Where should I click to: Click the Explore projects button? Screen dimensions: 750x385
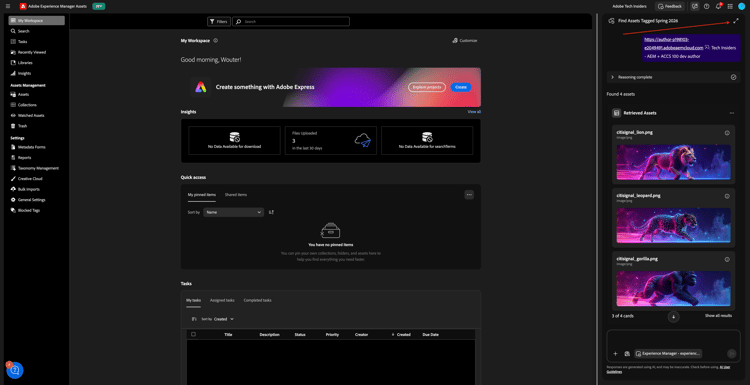[x=427, y=87]
